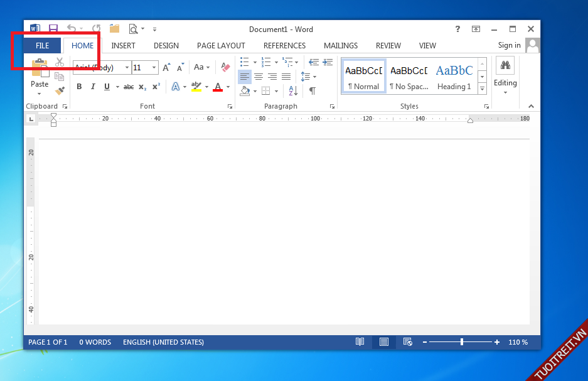Click the Show/Hide paragraph marks icon

pyautogui.click(x=312, y=91)
